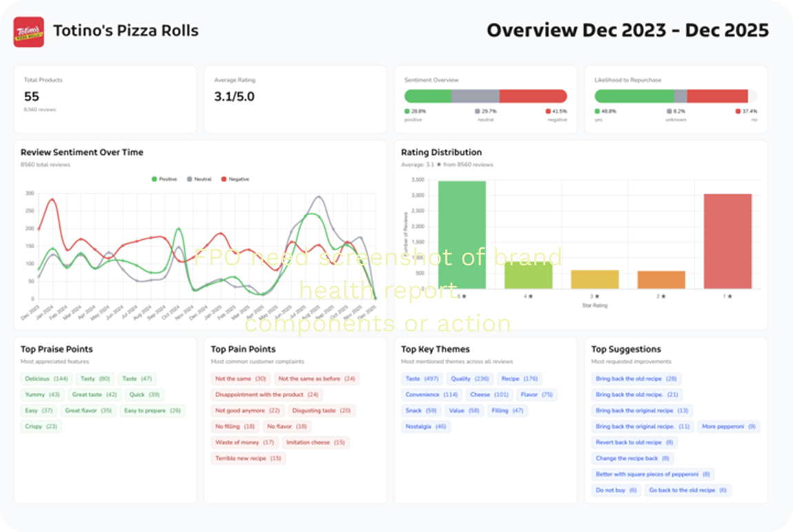
Task: Toggle the Positive legend item in sentiment chart
Action: (x=165, y=179)
